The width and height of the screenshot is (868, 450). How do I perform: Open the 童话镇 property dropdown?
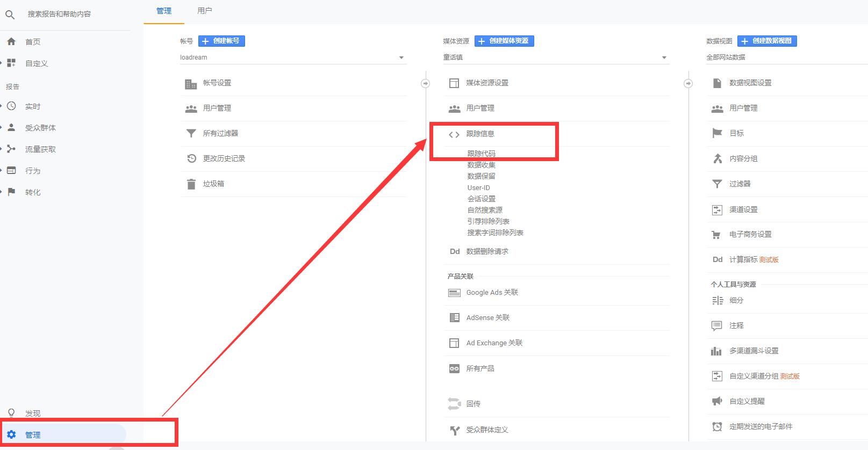[556, 57]
